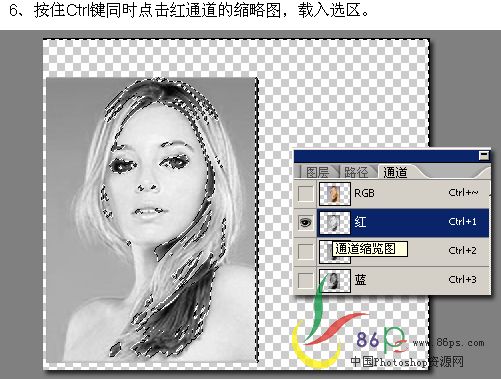The image size is (501, 379).
Task: Click the Ctrl+2 shortcut text
Action: click(x=462, y=251)
